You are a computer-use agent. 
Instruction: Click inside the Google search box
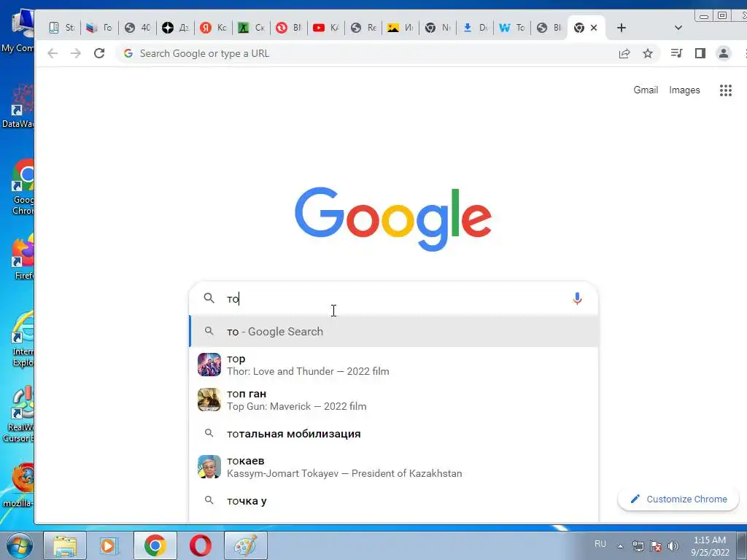click(x=393, y=298)
